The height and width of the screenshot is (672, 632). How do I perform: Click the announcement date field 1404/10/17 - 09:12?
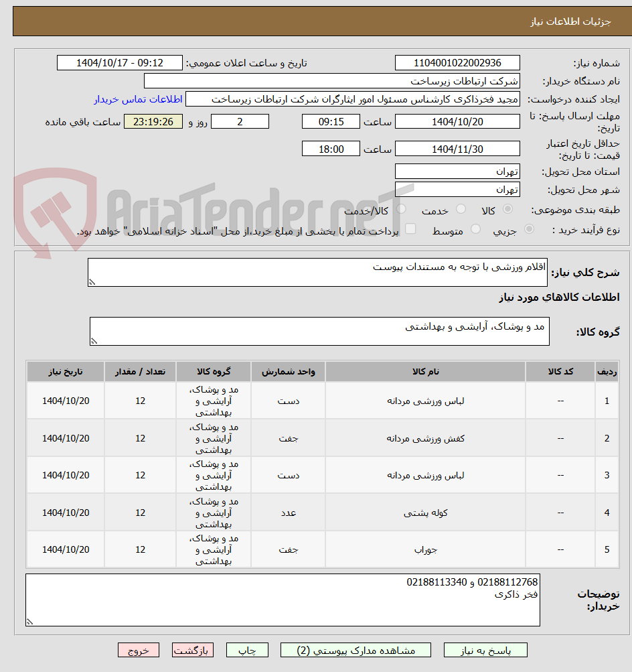(x=119, y=63)
